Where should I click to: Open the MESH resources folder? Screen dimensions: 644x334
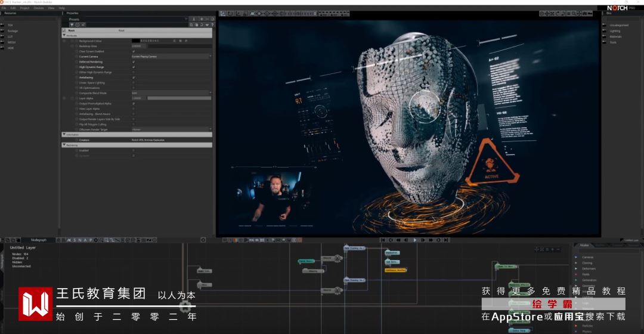(12, 42)
